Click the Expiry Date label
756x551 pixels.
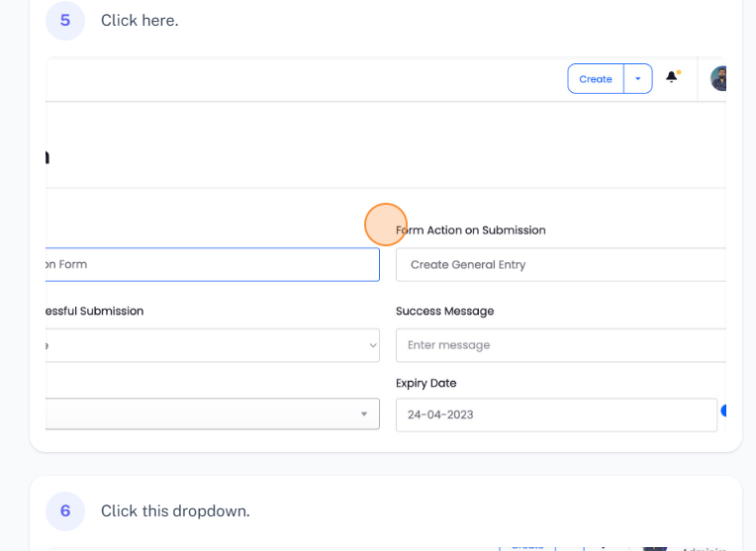425,383
